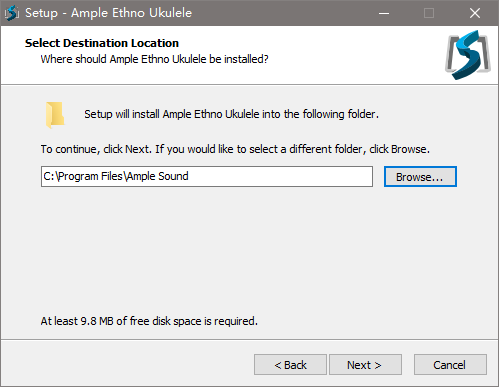Screen dimensions: 499x387
Task: Continue with the Next button
Action: click(365, 365)
